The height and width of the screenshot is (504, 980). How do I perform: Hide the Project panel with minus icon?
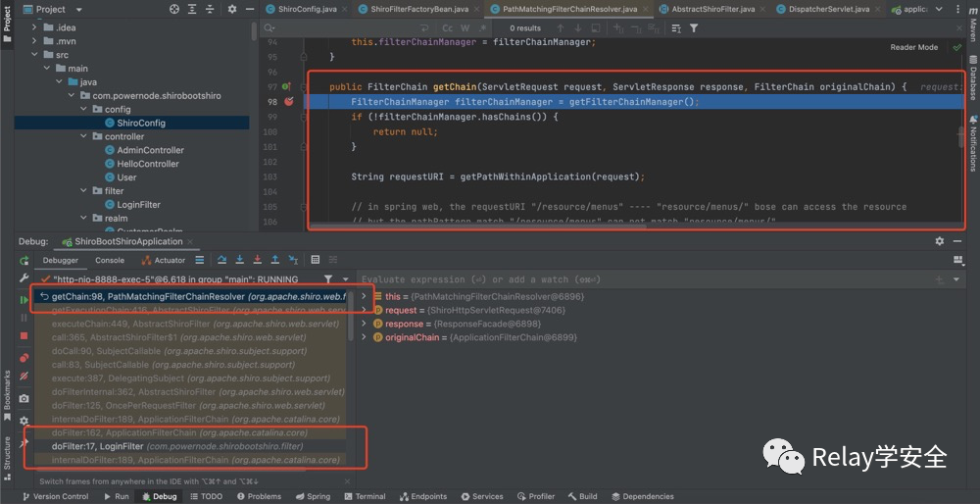coord(250,10)
